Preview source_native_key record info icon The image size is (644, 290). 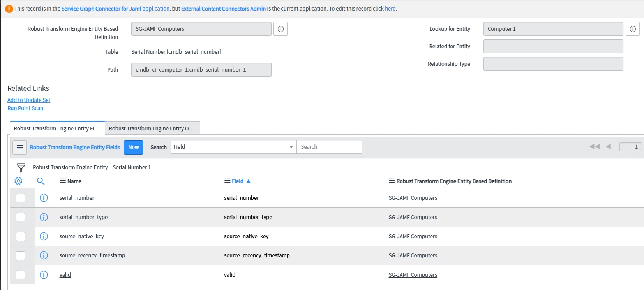point(44,236)
